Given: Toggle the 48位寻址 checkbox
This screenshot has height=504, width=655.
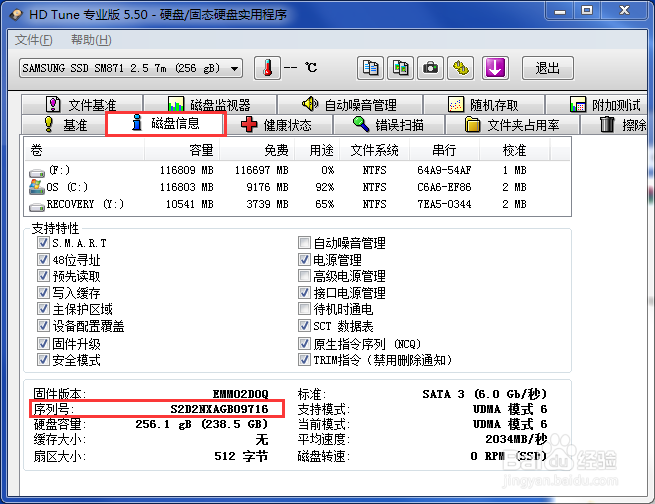Looking at the screenshot, I should [x=43, y=259].
